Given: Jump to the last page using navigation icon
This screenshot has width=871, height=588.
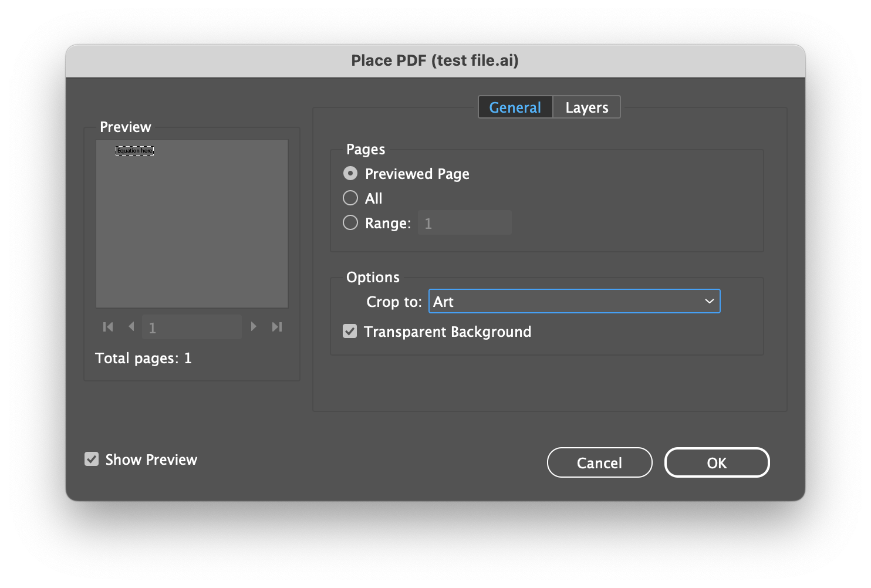Looking at the screenshot, I should [x=276, y=327].
